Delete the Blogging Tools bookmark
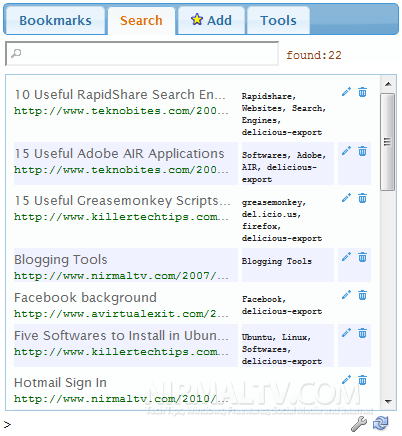Screen dimensions: 402x436 coord(362,257)
